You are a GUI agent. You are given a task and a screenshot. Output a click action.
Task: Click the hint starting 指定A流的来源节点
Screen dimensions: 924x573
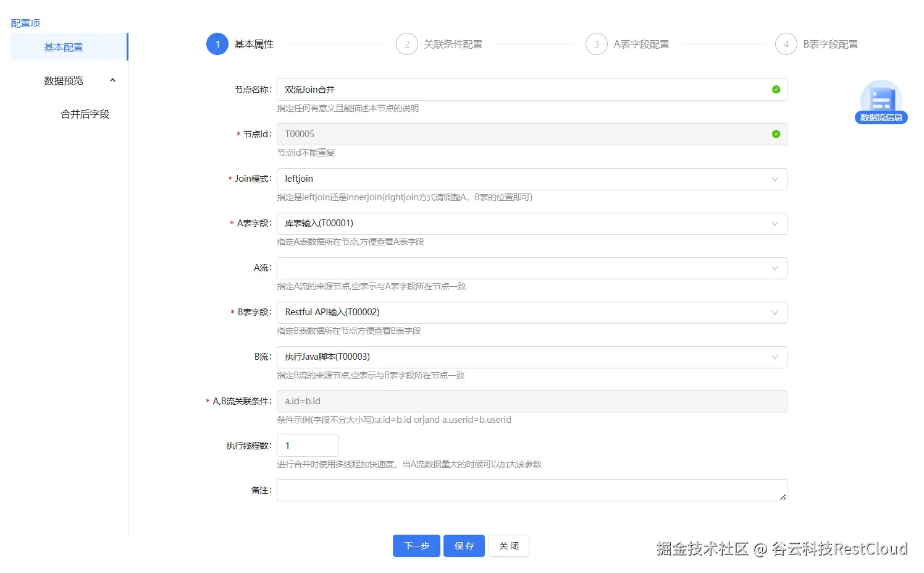(x=371, y=286)
